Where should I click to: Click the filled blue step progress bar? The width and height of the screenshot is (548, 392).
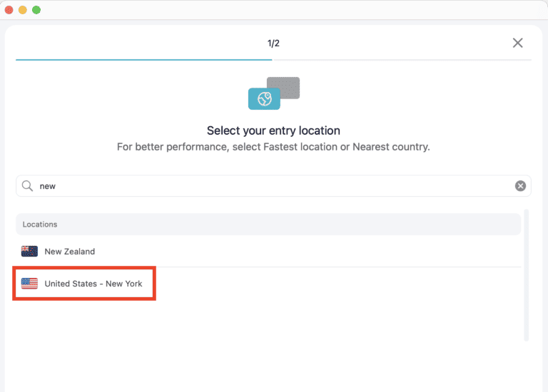(x=143, y=60)
